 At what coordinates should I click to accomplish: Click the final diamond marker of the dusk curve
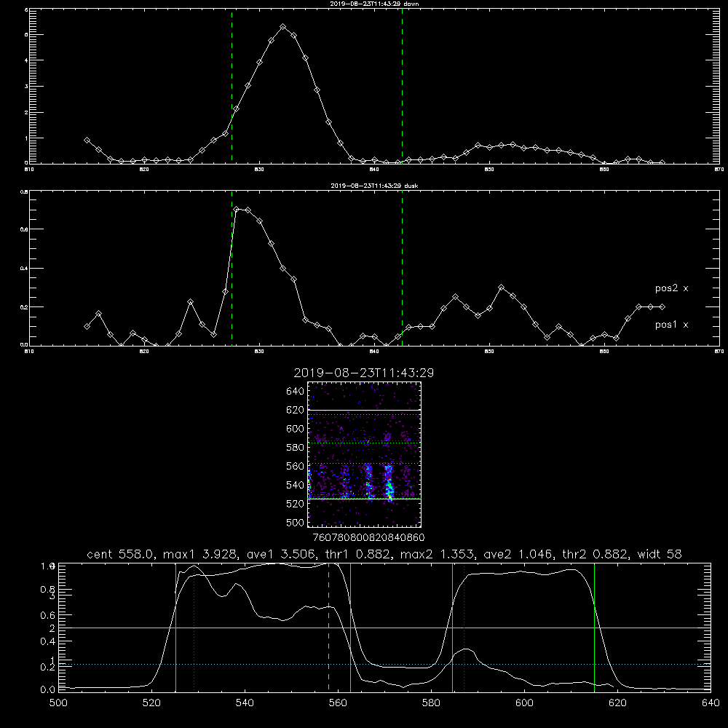(x=662, y=307)
